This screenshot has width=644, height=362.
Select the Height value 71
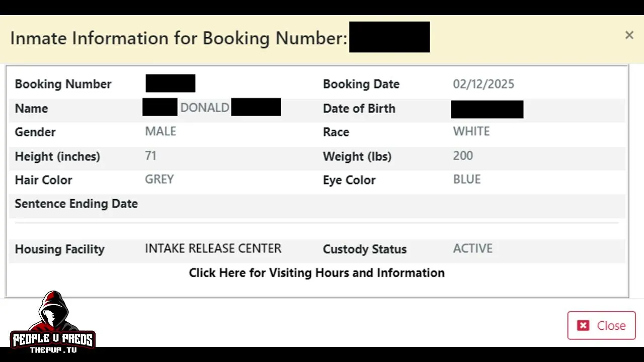click(150, 156)
